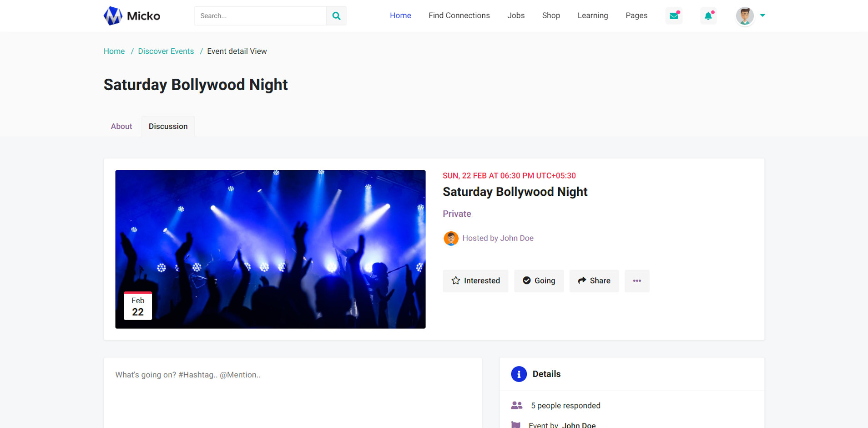This screenshot has width=868, height=428.
Task: Click the user profile avatar
Action: pos(745,16)
